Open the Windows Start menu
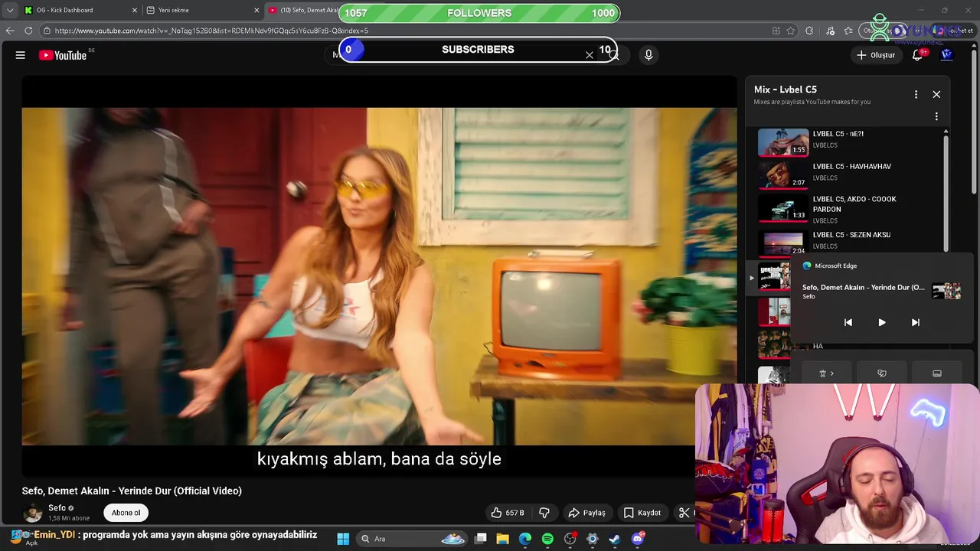980x551 pixels. pos(343,539)
